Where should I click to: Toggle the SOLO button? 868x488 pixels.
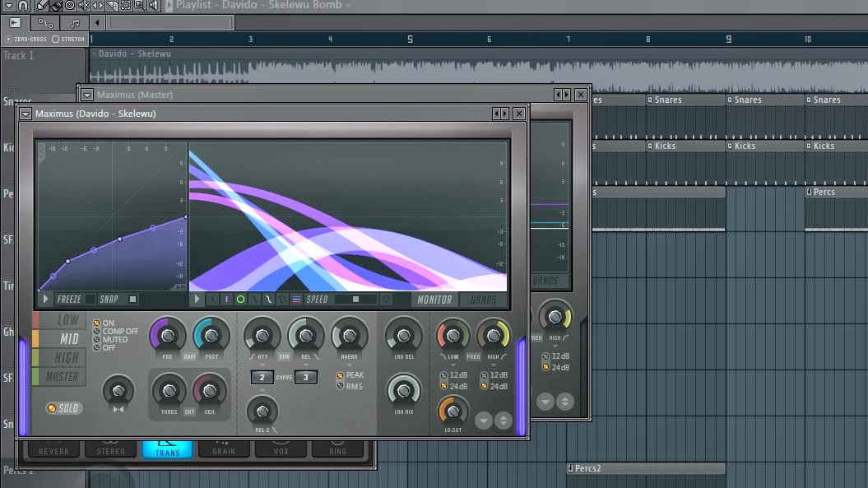(x=63, y=408)
